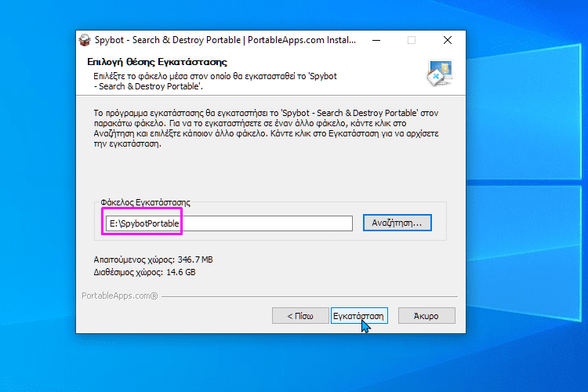Minimize the Spybot installer window
Image resolution: width=588 pixels, height=392 pixels.
pyautogui.click(x=376, y=40)
